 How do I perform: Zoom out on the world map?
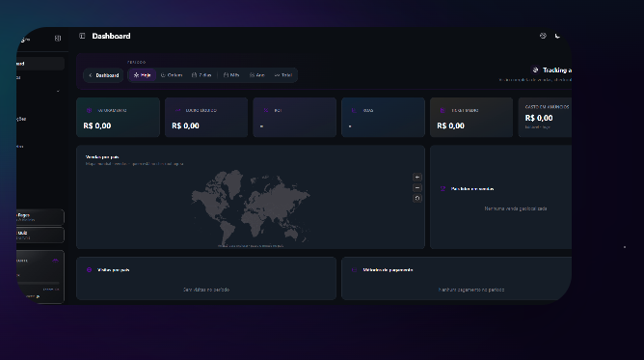point(417,188)
